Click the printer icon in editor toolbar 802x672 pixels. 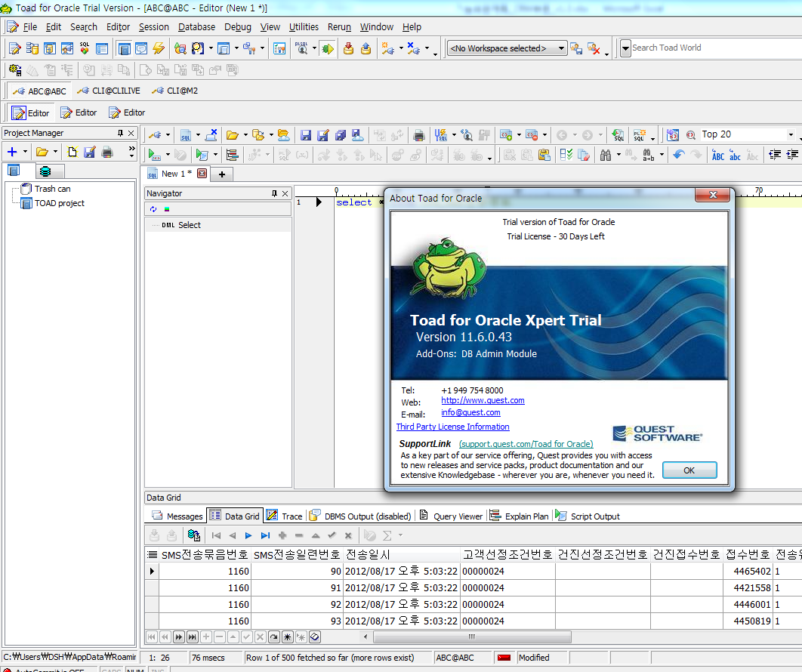point(419,135)
